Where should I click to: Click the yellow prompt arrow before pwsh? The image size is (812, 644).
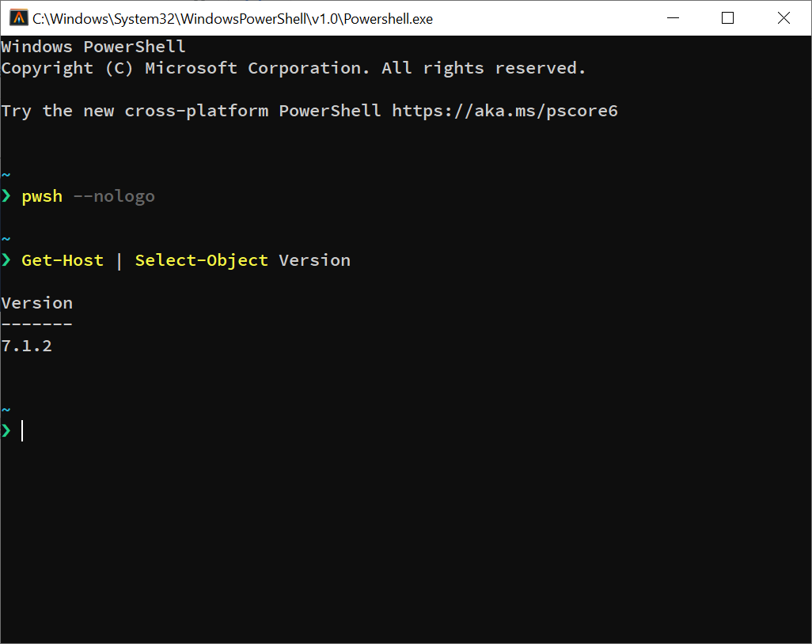[6, 195]
